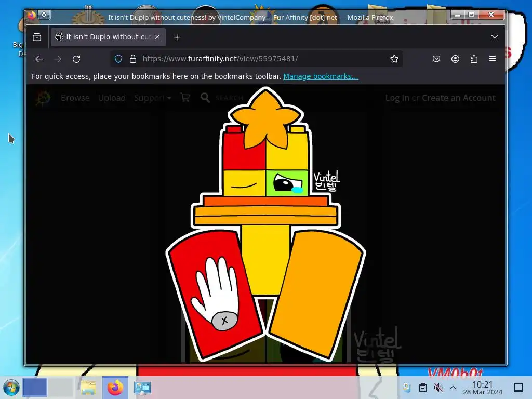
Task: Open the Windows Start orb
Action: (11, 388)
